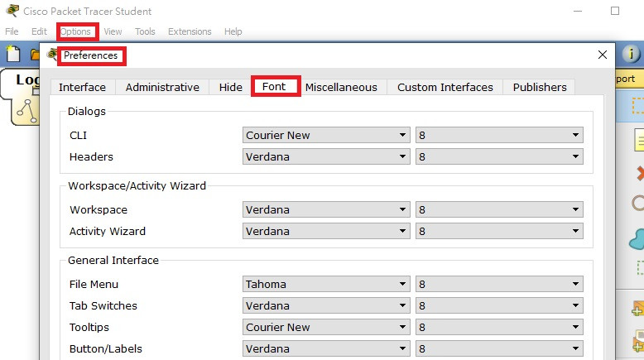Viewport: 644px width, 360px height.
Task: Click the Logical workspace topology icon
Action: tap(26, 111)
